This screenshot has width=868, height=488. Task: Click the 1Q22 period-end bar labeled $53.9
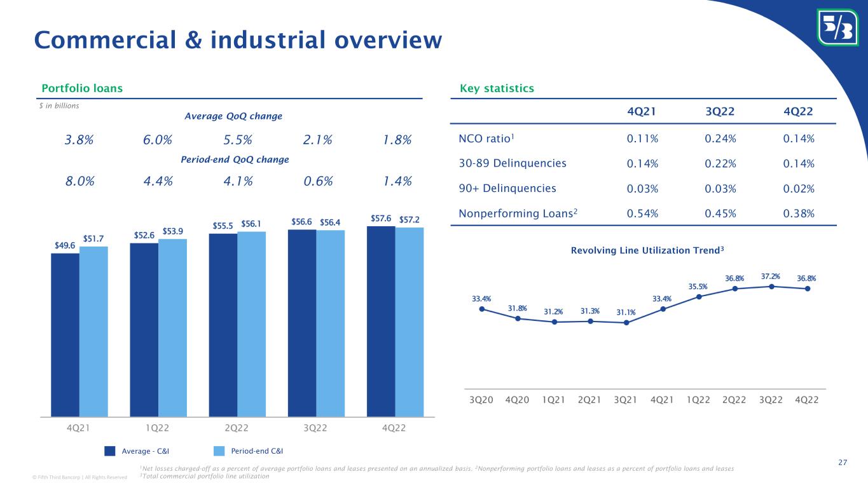[172, 327]
